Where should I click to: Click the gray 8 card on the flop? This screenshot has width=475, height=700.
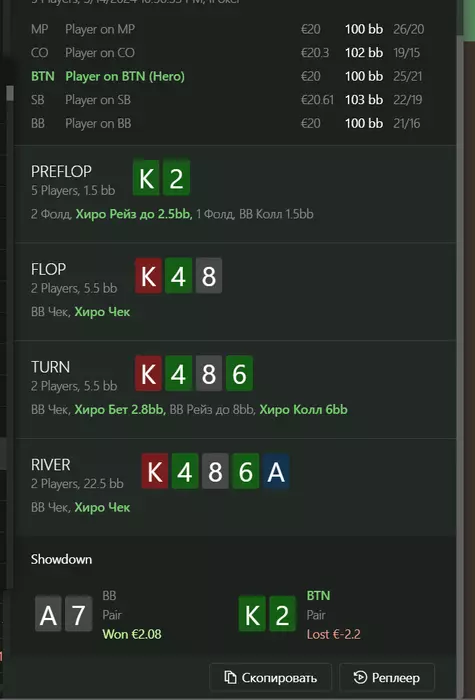[x=208, y=276]
